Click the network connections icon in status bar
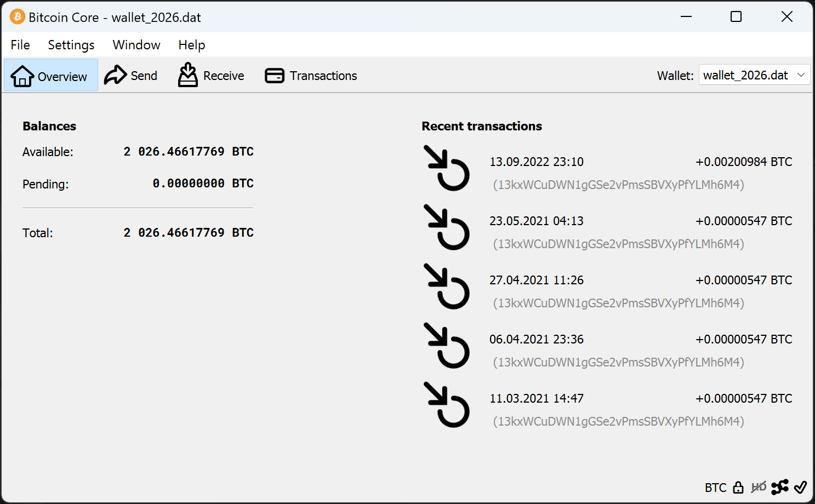The height and width of the screenshot is (504, 815). [x=779, y=487]
